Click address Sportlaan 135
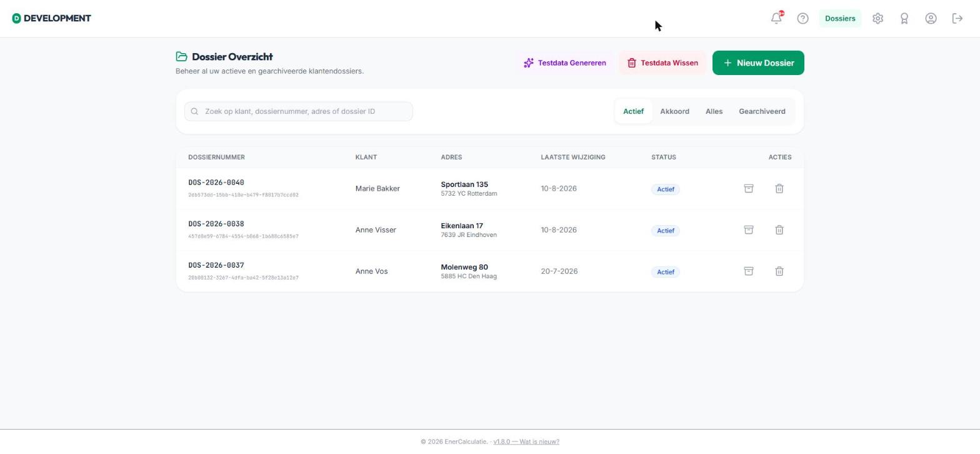 coord(464,184)
